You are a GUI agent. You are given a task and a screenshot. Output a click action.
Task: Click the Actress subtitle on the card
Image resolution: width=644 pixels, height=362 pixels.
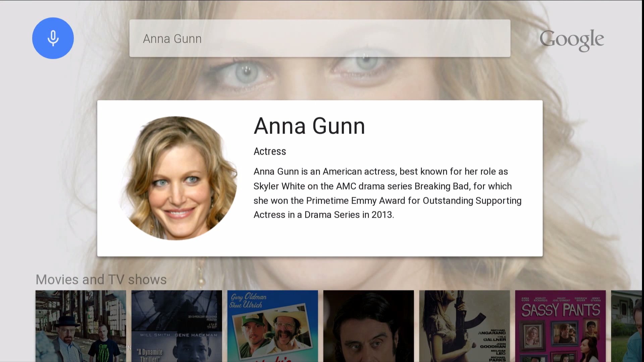tap(270, 152)
